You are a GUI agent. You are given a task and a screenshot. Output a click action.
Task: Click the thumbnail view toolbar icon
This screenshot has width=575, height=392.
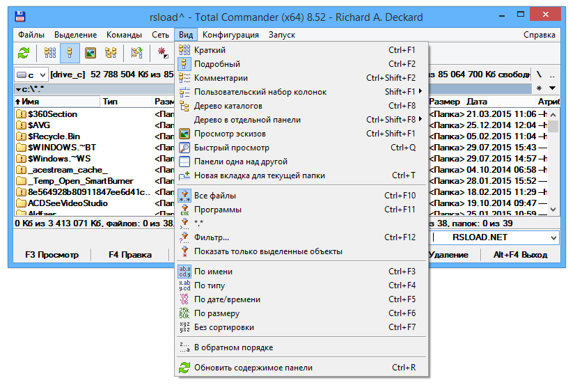(x=90, y=53)
